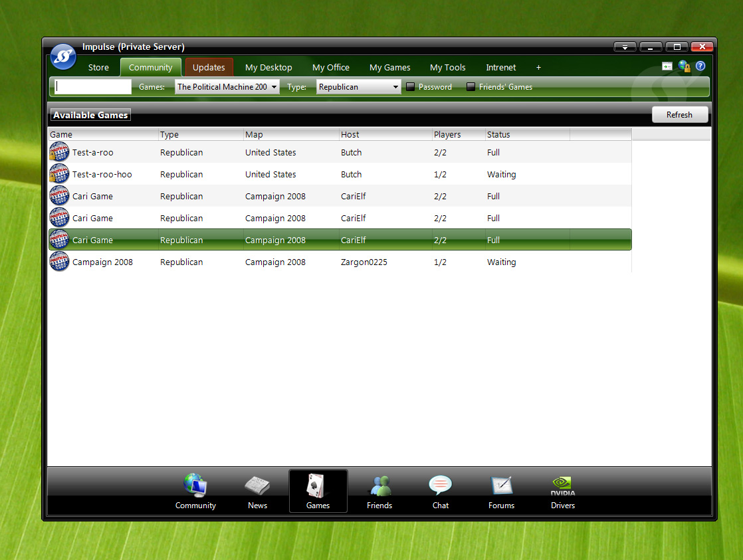Open Friends from the bottom bar
The height and width of the screenshot is (560, 743).
[x=379, y=492]
